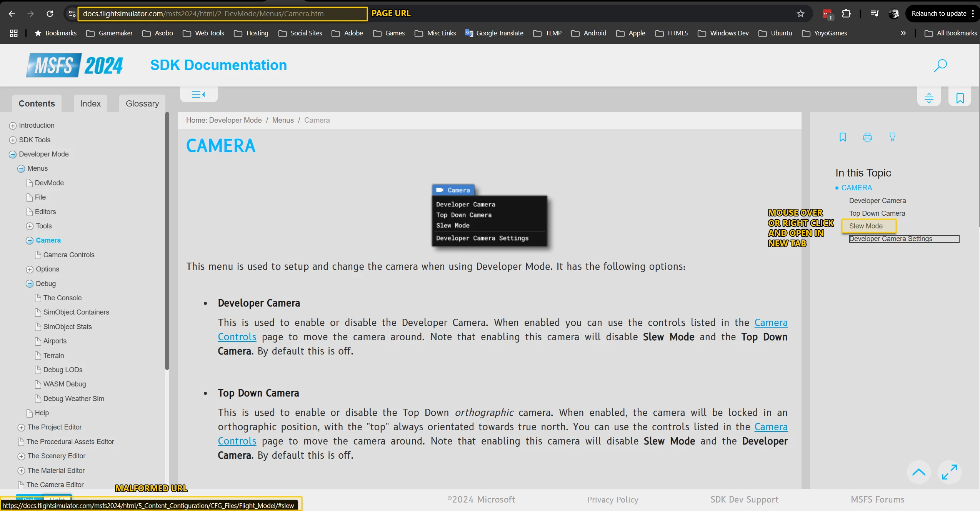Expand the Introduction tree node
Viewport: 980px width, 511px height.
[x=13, y=126]
